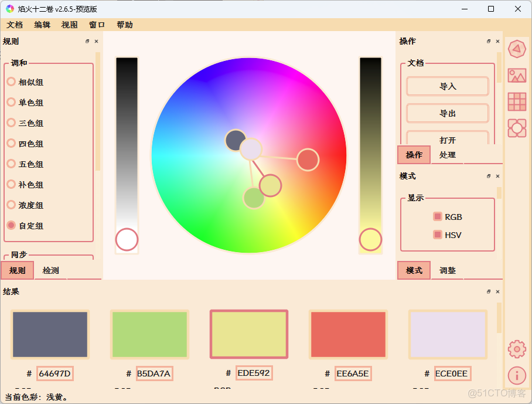Float the 模式 panel
532x404 pixels.
point(489,176)
